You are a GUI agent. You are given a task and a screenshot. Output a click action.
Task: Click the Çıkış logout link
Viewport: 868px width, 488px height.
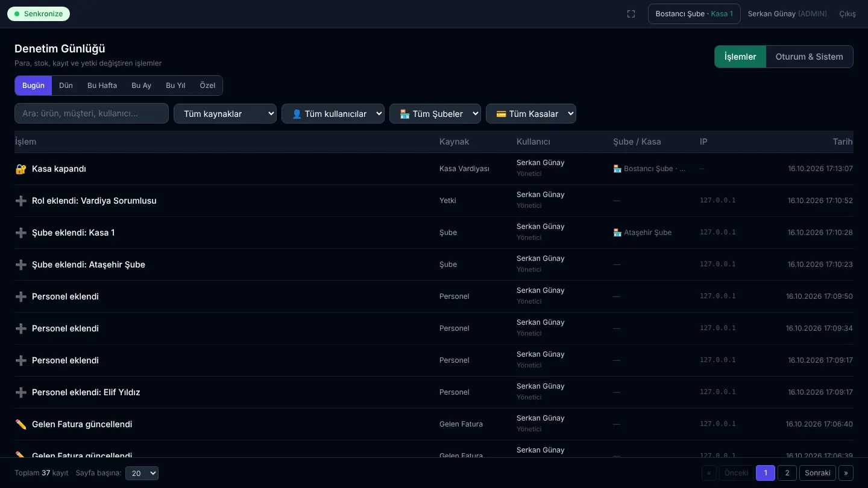pyautogui.click(x=847, y=14)
